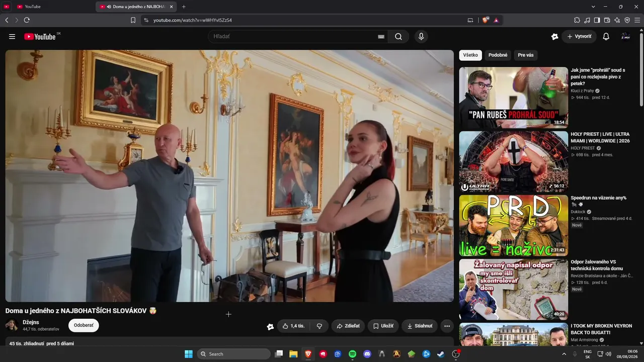Select the Pre vás filter chip

tap(526, 55)
